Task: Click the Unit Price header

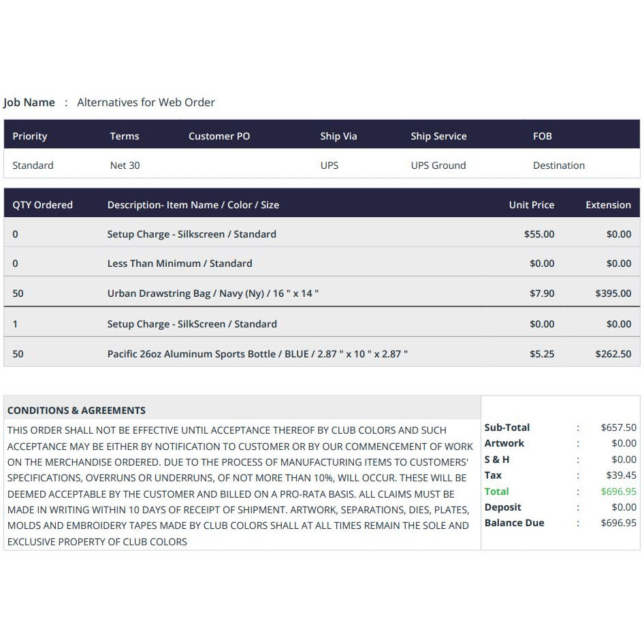Action: coord(532,204)
